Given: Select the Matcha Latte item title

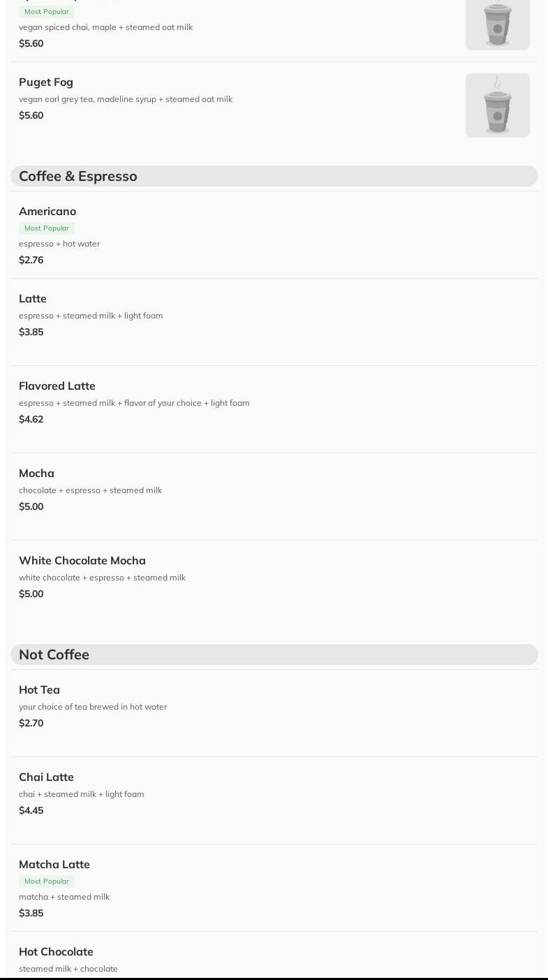Looking at the screenshot, I should [54, 865].
